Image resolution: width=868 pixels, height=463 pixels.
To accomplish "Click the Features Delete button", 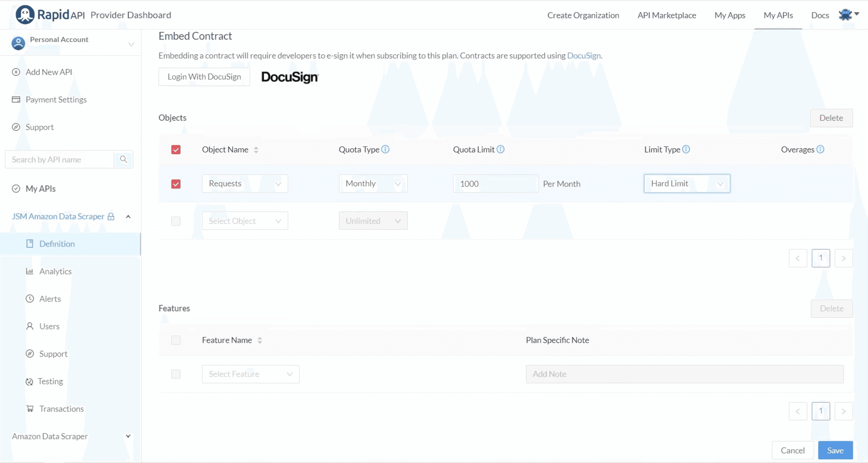I will 832,309.
